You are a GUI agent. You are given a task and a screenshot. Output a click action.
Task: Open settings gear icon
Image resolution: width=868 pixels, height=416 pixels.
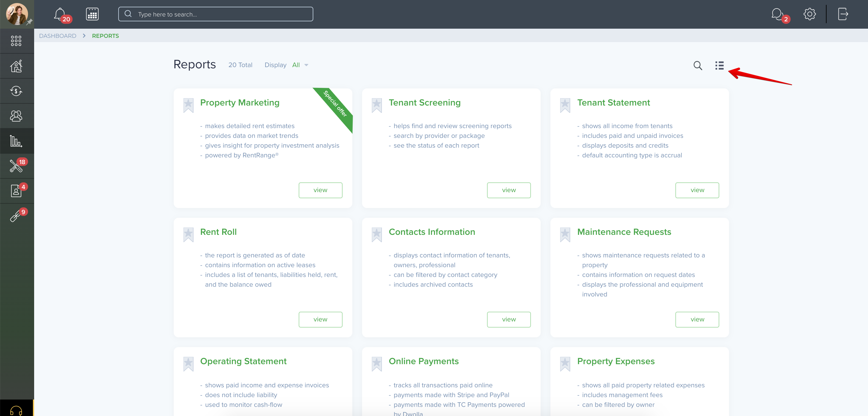click(x=809, y=14)
